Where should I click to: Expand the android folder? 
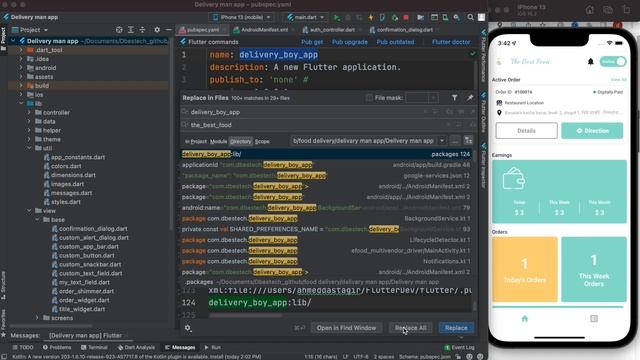[21, 68]
